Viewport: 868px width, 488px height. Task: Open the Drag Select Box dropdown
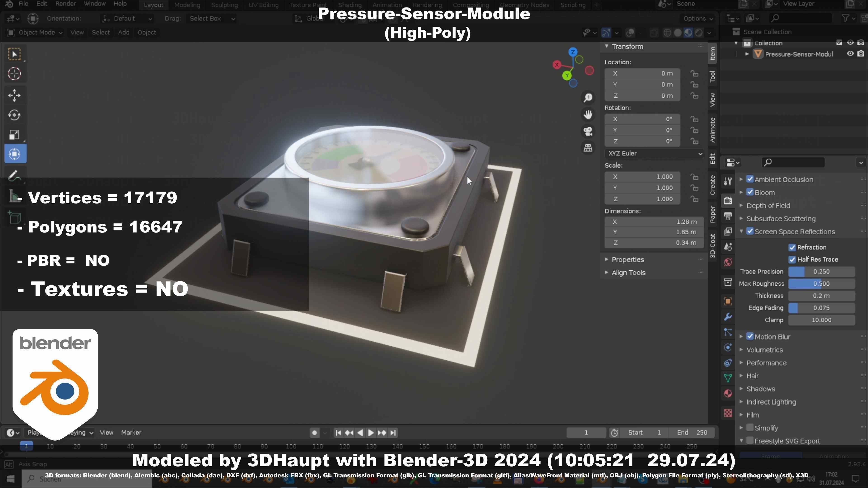(x=212, y=19)
